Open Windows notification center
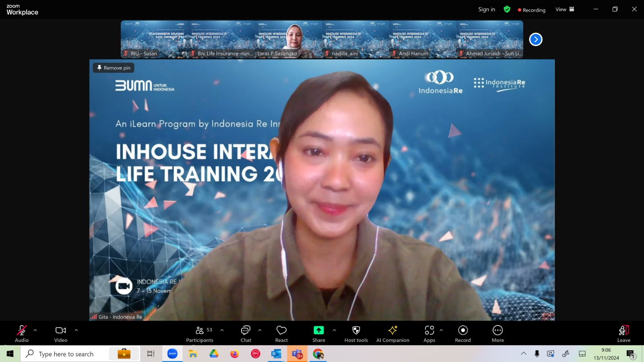This screenshot has width=644, height=362. 631,354
